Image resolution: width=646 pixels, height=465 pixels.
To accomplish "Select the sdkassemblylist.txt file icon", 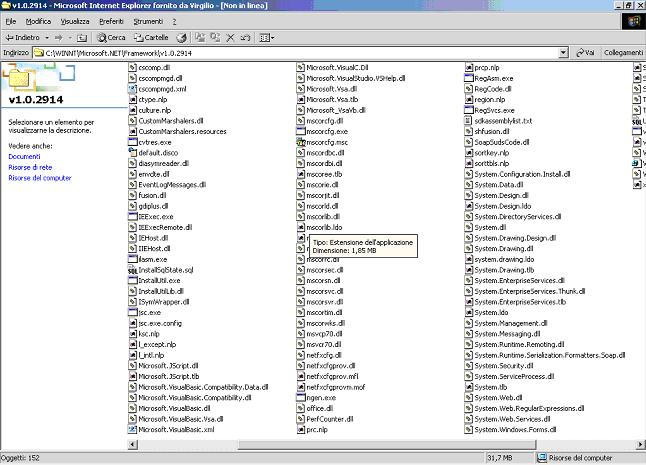I will click(x=468, y=121).
